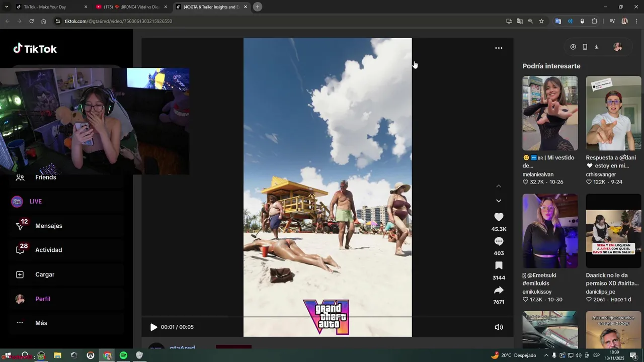644x362 pixels.
Task: Open TikTok coins icon in top pill
Action: [573, 47]
